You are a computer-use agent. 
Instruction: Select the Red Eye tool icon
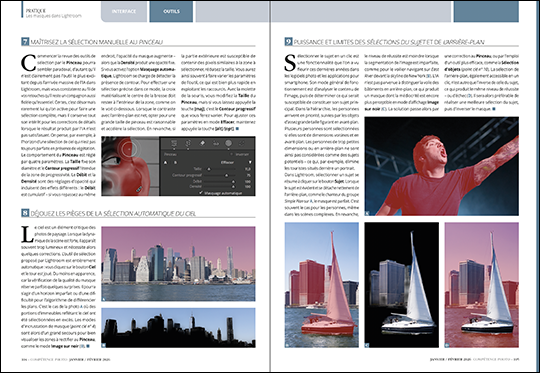click(216, 143)
